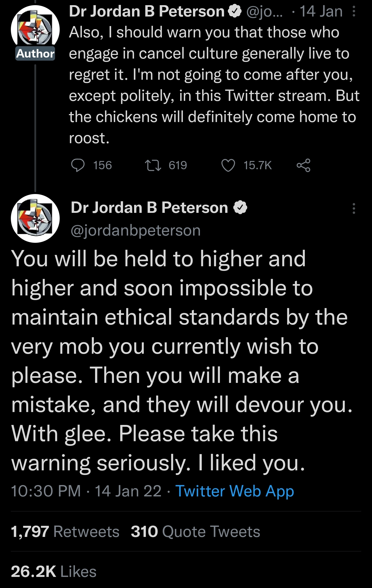Tap the 10:30 PM timestamp
Screen dimensions: 372x588
click(46, 491)
